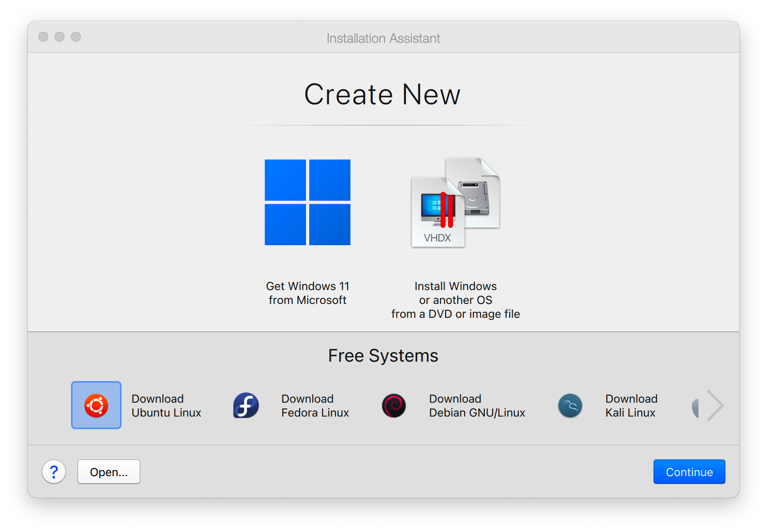Click Download Debian GNU/Linux label
Screen dimensions: 767x532
click(x=477, y=405)
